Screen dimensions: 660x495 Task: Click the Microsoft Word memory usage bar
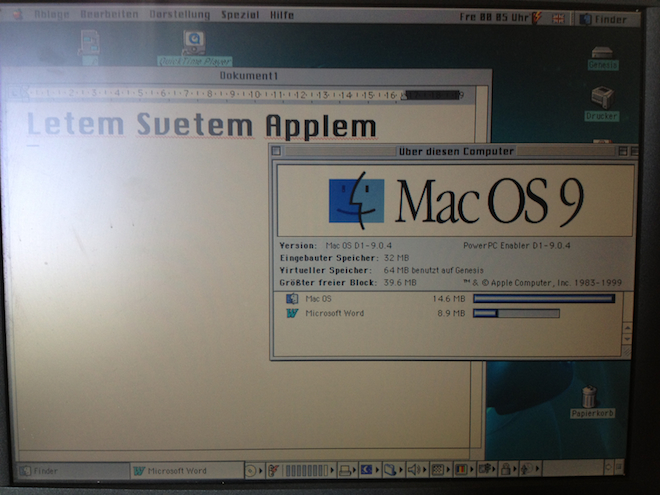point(516,313)
